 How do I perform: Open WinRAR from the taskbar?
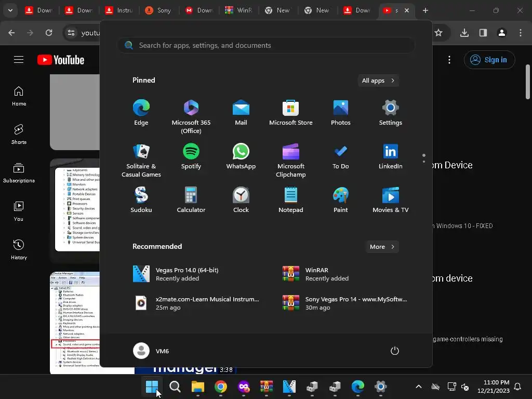click(x=267, y=387)
